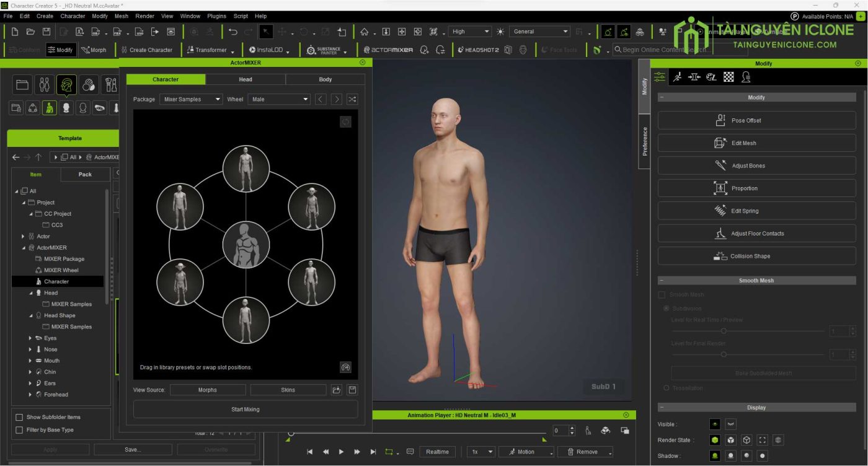This screenshot has width=868, height=466.
Task: Open the General lighting dropdown
Action: tap(541, 32)
